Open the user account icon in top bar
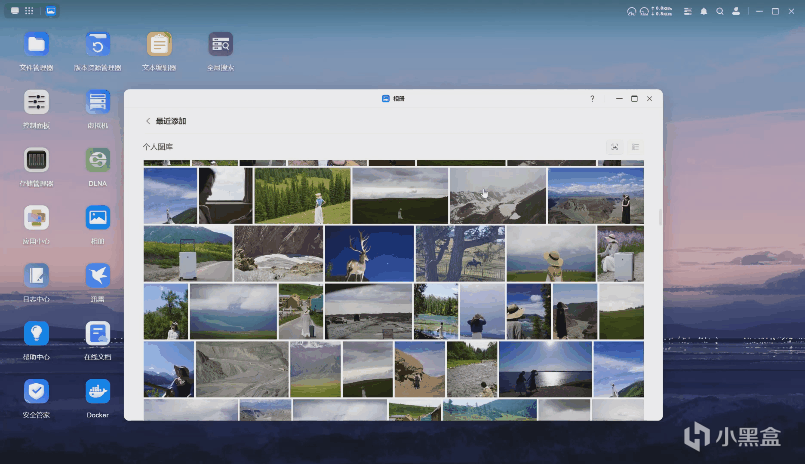The height and width of the screenshot is (464, 805). tap(736, 11)
